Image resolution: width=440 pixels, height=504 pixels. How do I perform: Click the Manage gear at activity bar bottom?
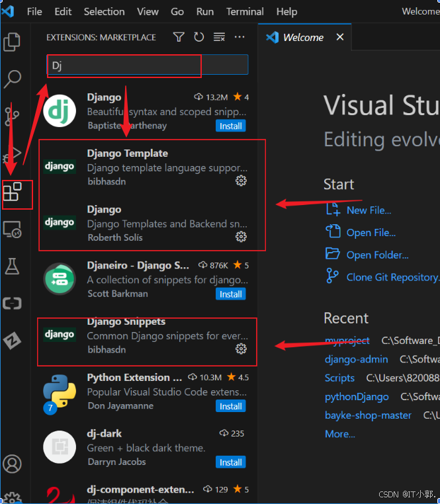coord(12,497)
